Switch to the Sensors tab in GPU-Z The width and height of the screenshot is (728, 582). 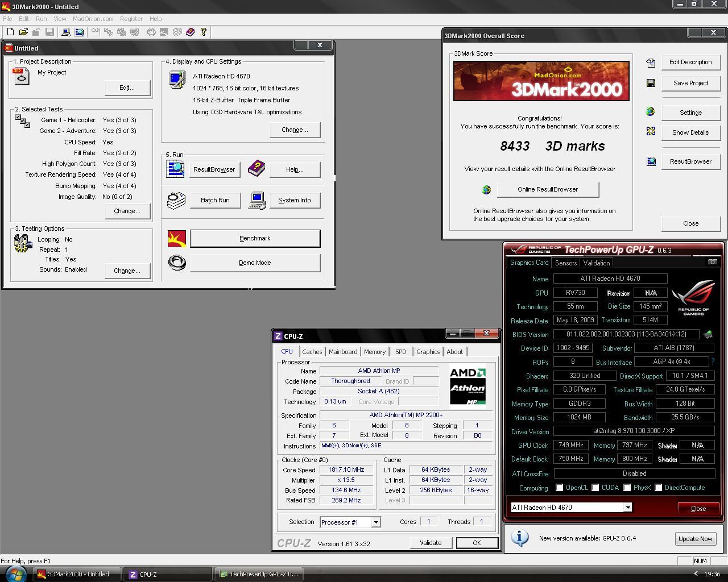tap(566, 263)
